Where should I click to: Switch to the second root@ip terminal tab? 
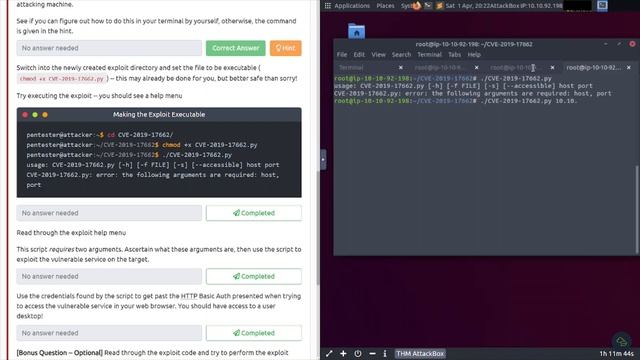pos(442,67)
